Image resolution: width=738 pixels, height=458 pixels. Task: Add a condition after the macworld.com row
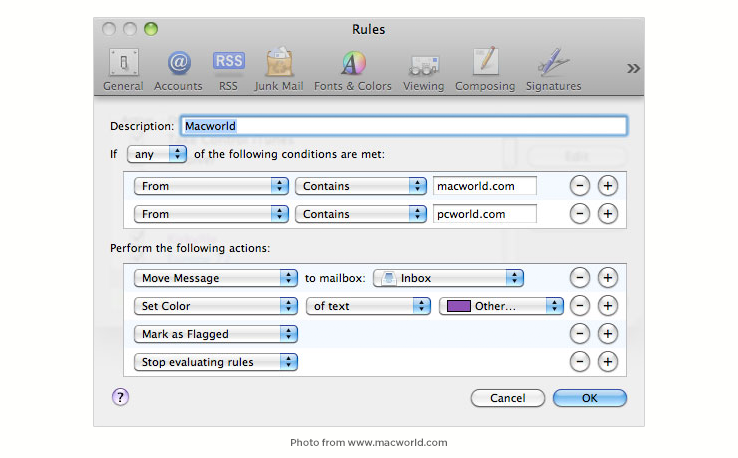[608, 186]
